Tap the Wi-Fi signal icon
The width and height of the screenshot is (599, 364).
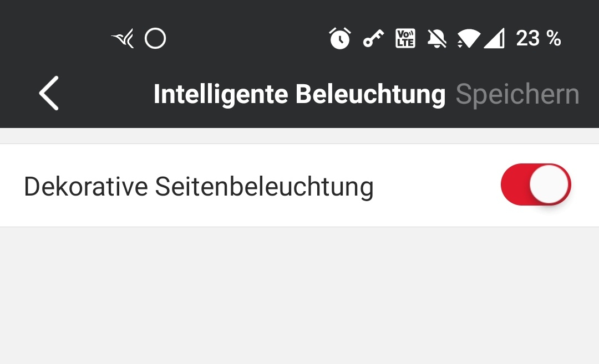(x=469, y=39)
